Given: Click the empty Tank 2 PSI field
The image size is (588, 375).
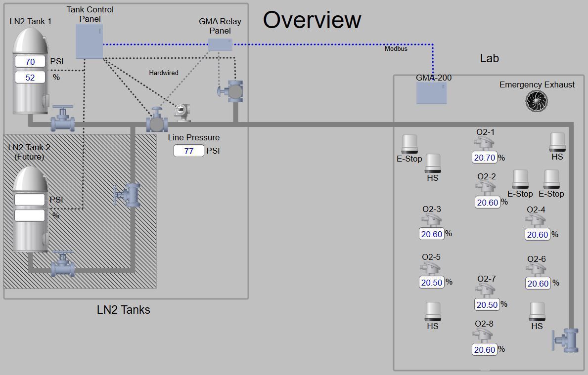Looking at the screenshot, I should tap(30, 199).
